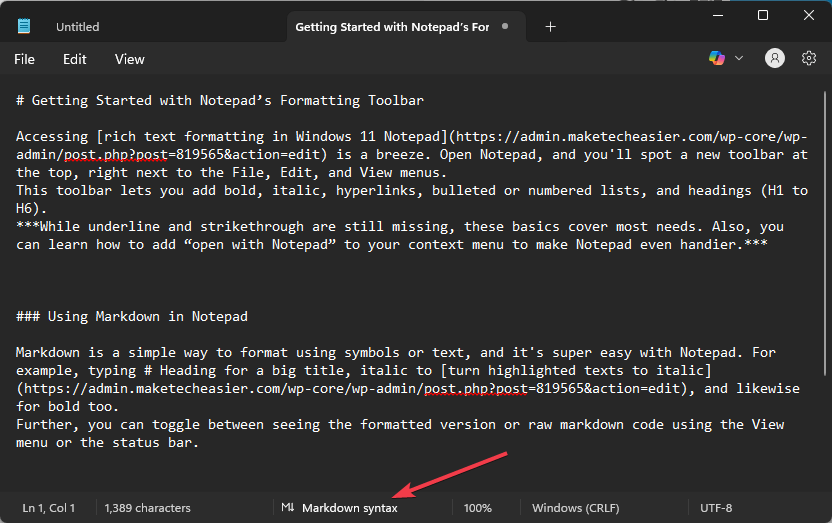Click the Markdown M icon in status bar
832x523 pixels.
pos(288,508)
